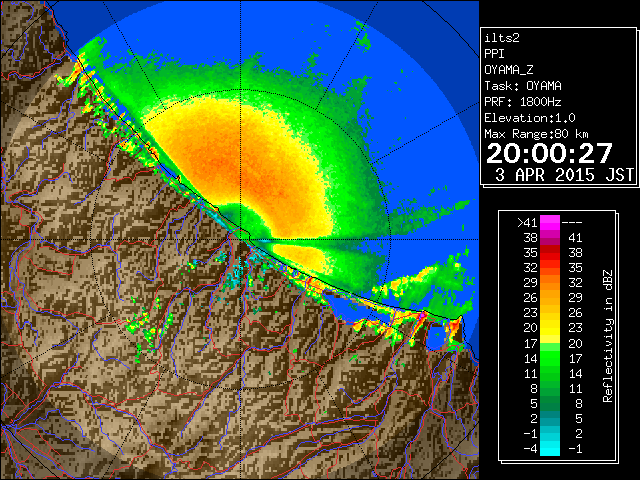This screenshot has height=480, width=640.
Task: Click the "-4" legend label
Action: [x=530, y=449]
